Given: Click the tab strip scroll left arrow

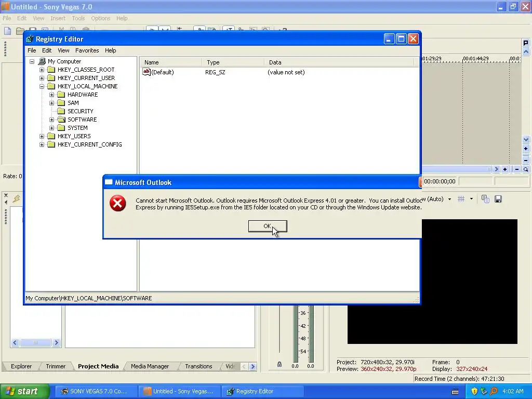Looking at the screenshot, I should click(244, 366).
